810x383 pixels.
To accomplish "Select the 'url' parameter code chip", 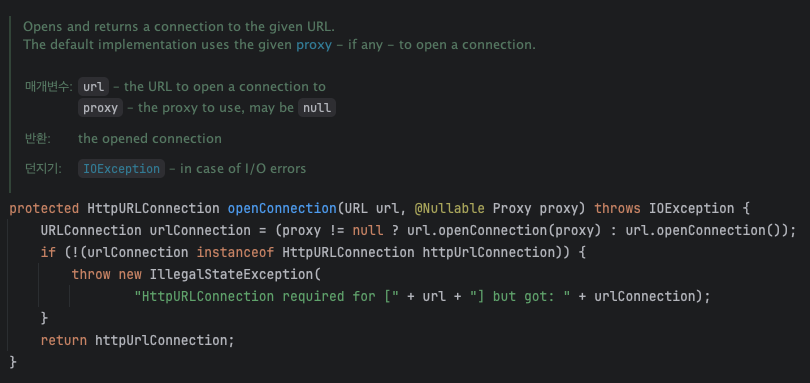I will pyautogui.click(x=94, y=87).
